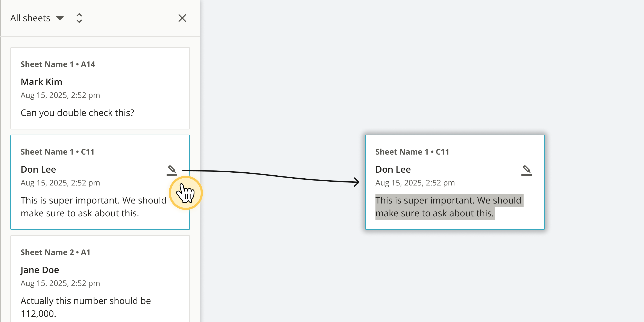The height and width of the screenshot is (322, 644).
Task: Click 'Sheet Name 1 • C11' header in enlarged card
Action: pyautogui.click(x=412, y=152)
